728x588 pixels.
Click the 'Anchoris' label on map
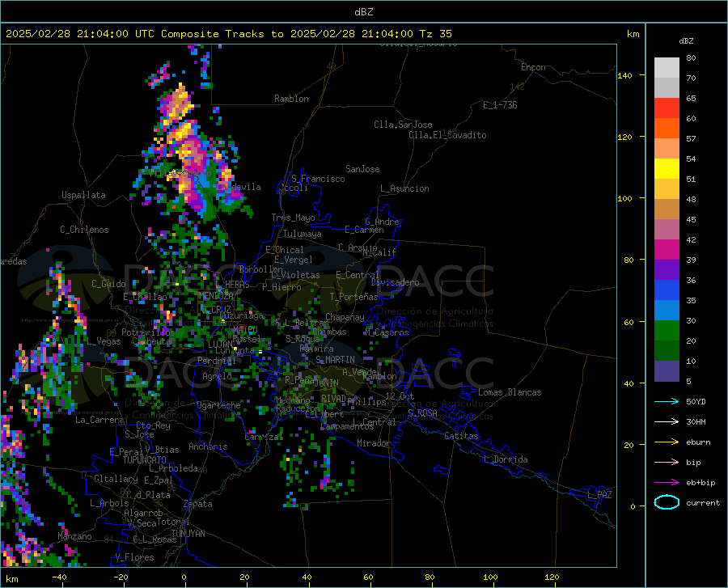coord(208,446)
